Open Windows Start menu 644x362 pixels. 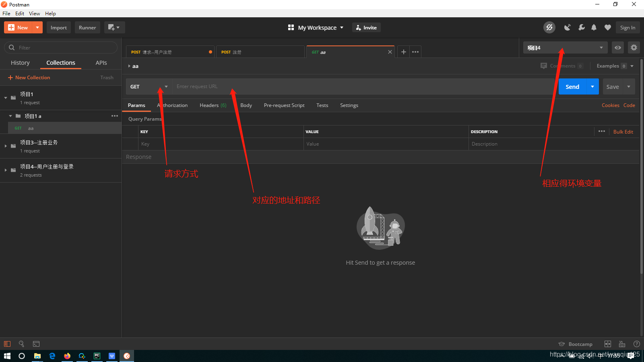(x=7, y=356)
